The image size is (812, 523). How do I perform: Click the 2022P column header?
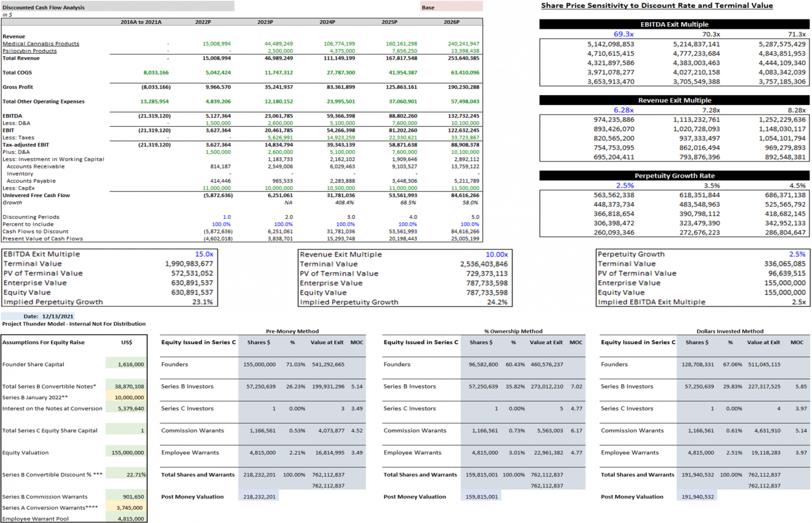[x=203, y=22]
